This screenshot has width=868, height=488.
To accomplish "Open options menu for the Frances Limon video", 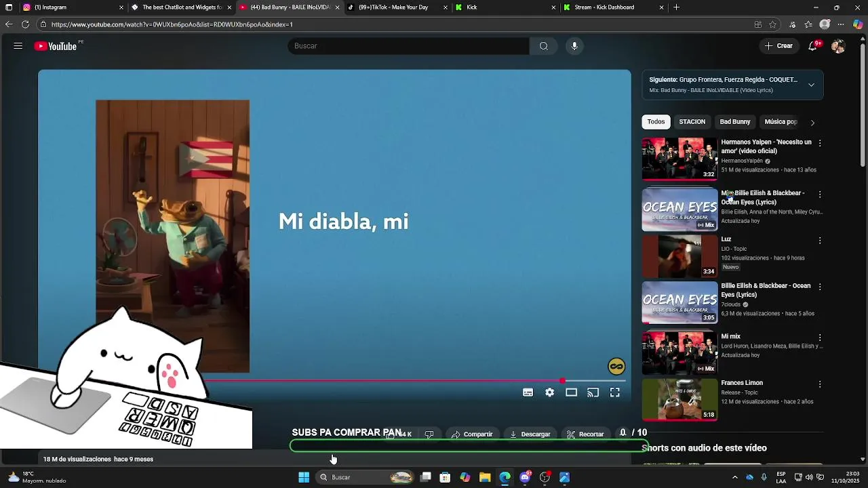I will [x=820, y=384].
